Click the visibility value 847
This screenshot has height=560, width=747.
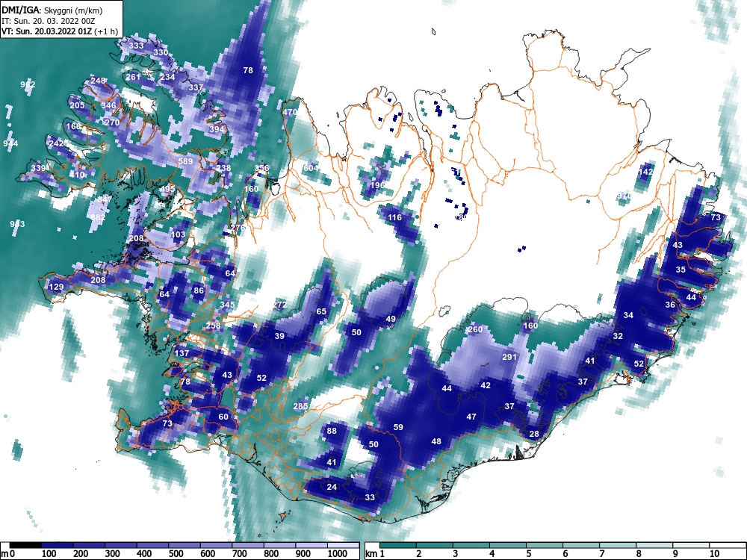105,199
